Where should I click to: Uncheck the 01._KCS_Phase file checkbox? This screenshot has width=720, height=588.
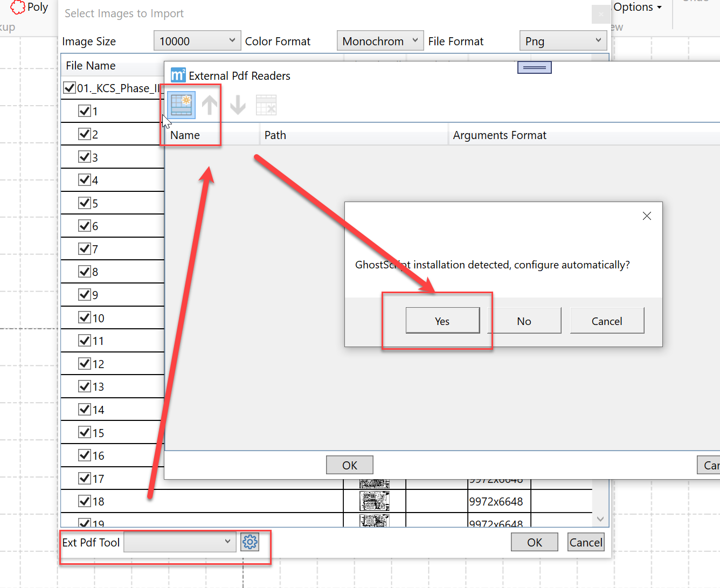tap(70, 88)
